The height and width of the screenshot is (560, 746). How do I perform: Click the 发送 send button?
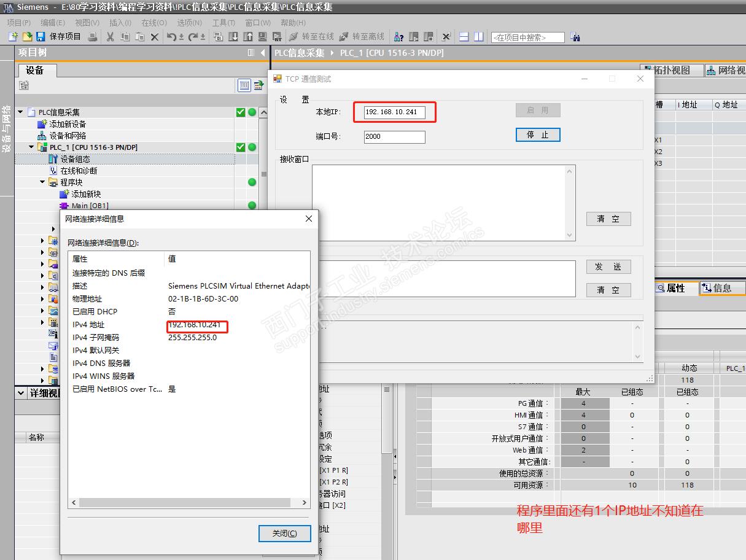click(x=608, y=266)
